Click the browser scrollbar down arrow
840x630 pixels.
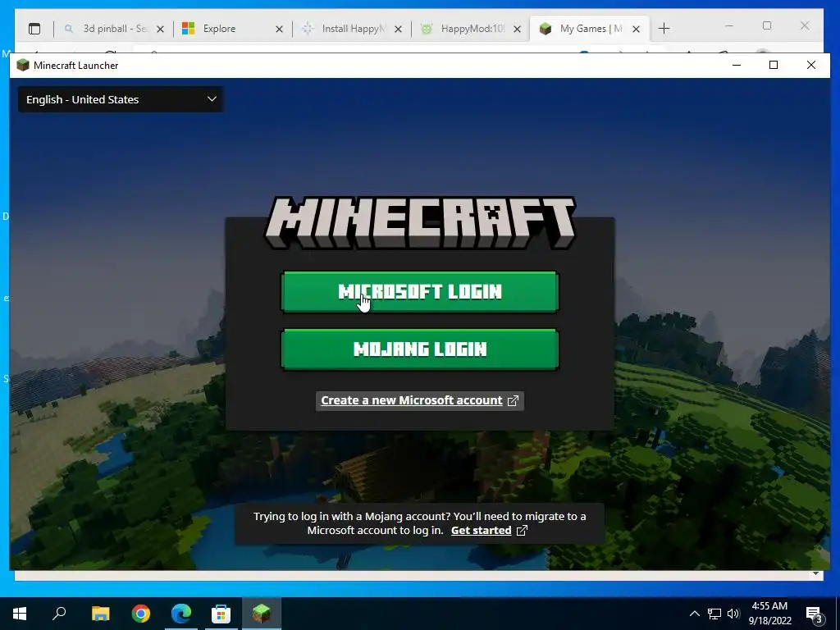coord(815,573)
